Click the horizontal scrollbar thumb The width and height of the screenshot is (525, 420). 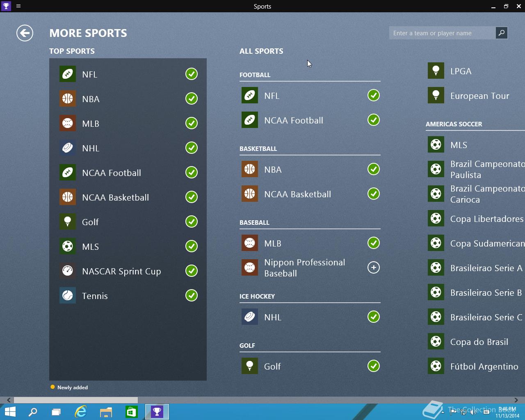76,400
